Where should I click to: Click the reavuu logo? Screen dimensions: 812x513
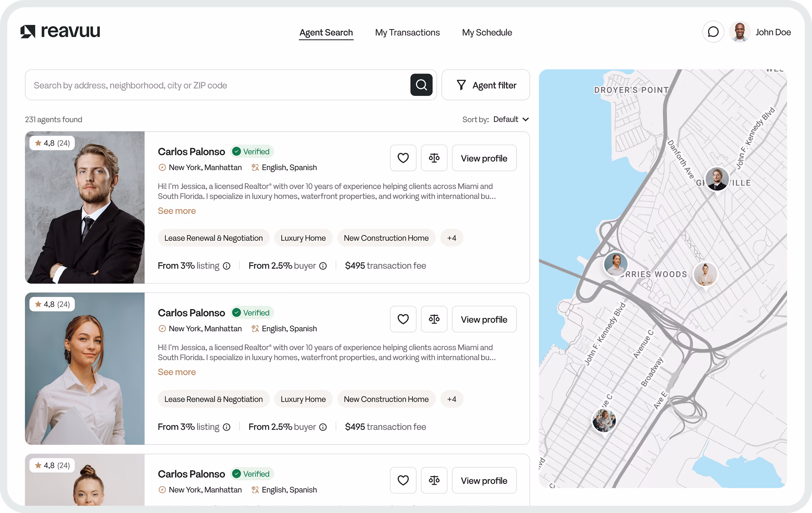tap(60, 31)
